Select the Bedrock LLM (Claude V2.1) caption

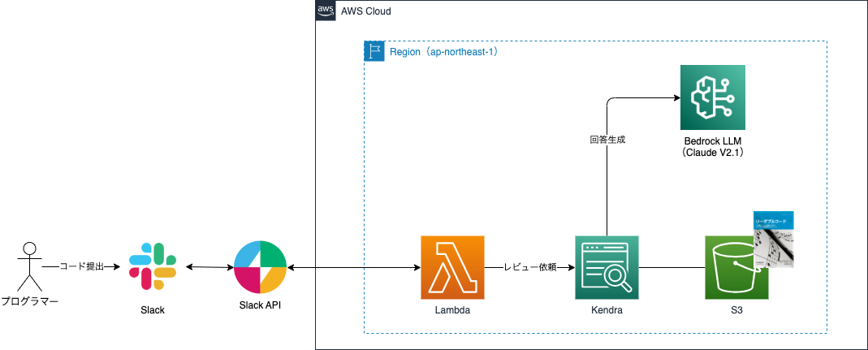712,147
